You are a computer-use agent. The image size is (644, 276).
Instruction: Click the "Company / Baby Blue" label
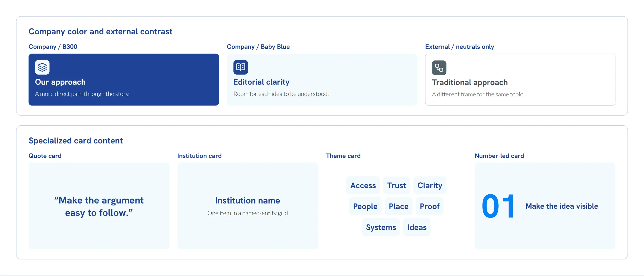pos(258,47)
